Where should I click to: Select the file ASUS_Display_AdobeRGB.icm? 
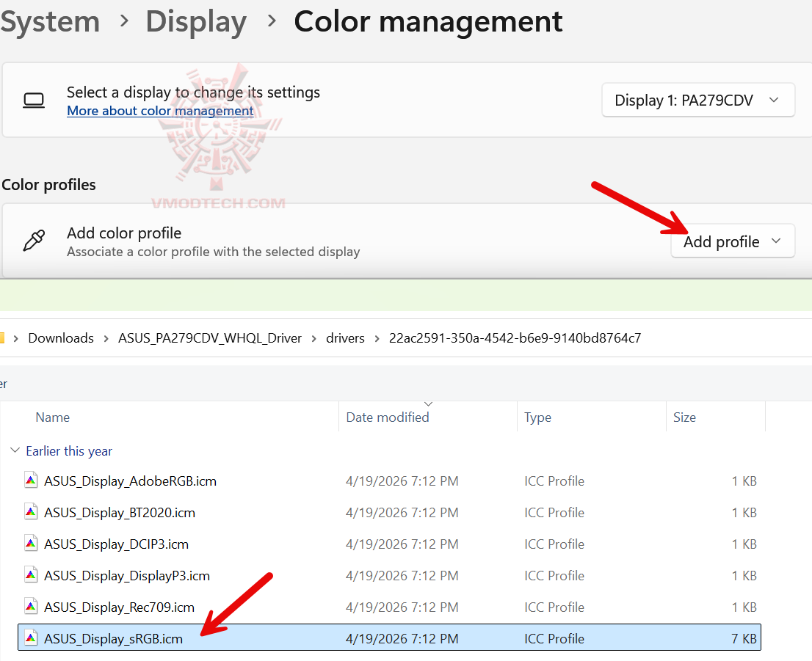click(x=389, y=481)
